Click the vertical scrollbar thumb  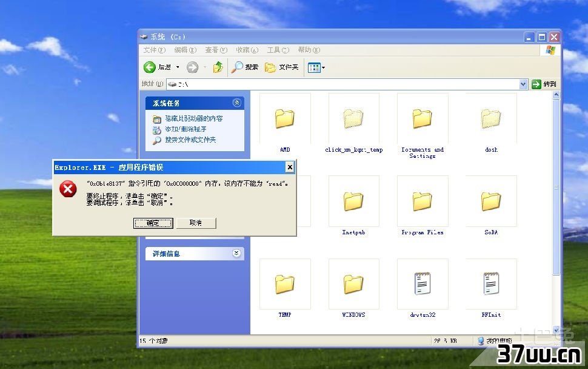556,188
